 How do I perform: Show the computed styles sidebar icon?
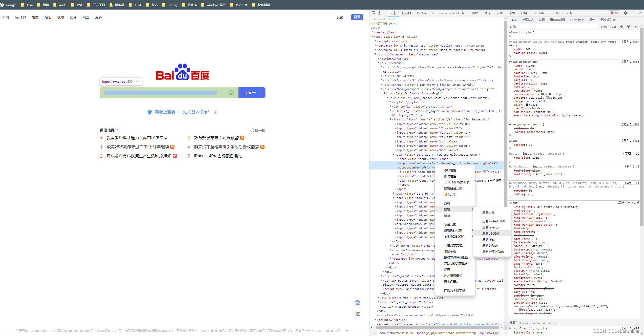point(635,27)
